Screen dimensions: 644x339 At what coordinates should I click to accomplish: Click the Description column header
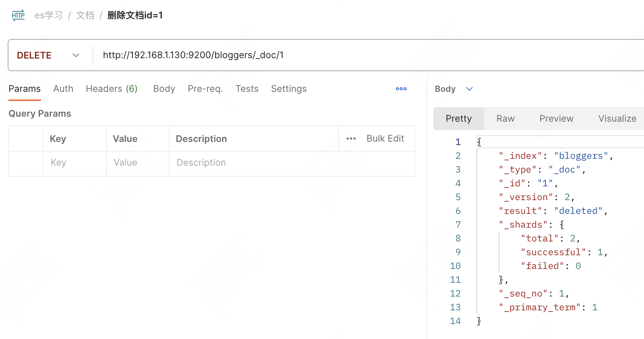pos(201,139)
